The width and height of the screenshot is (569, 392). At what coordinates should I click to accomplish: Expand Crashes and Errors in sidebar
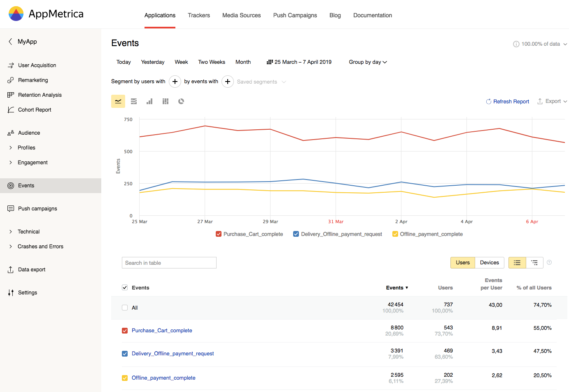point(40,247)
